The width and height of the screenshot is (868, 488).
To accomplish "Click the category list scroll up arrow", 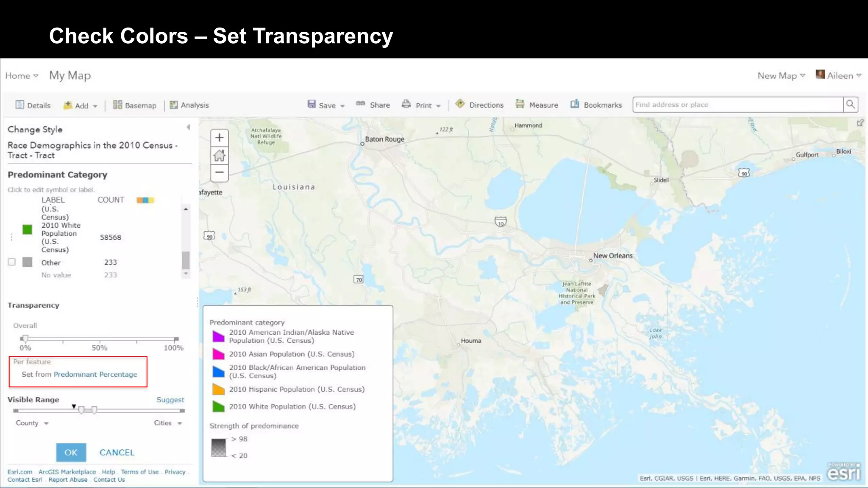I will [x=186, y=209].
